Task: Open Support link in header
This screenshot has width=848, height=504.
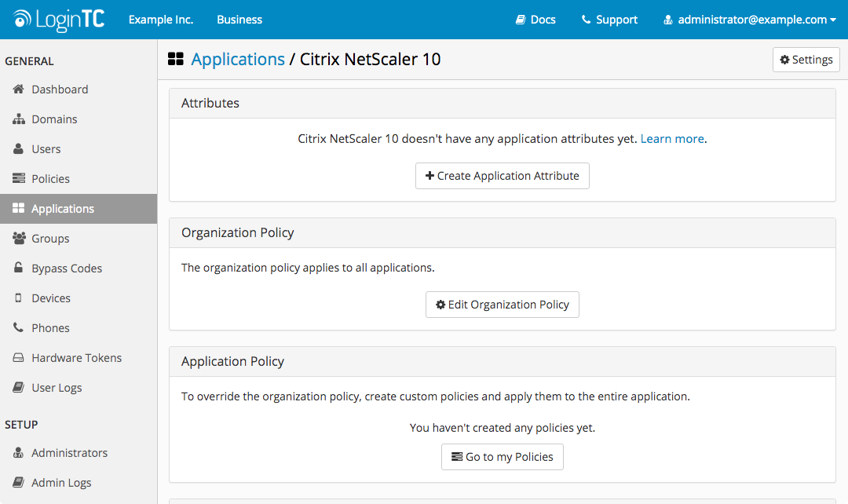Action: point(609,20)
